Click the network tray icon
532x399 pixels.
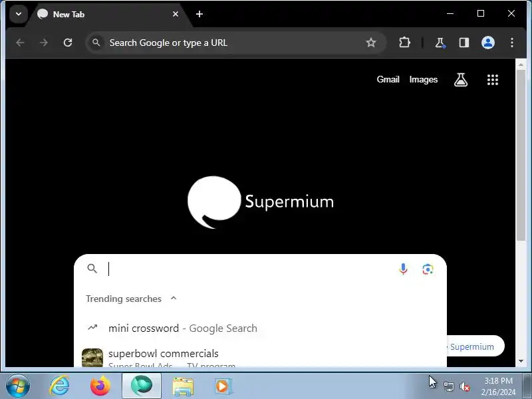(448, 386)
